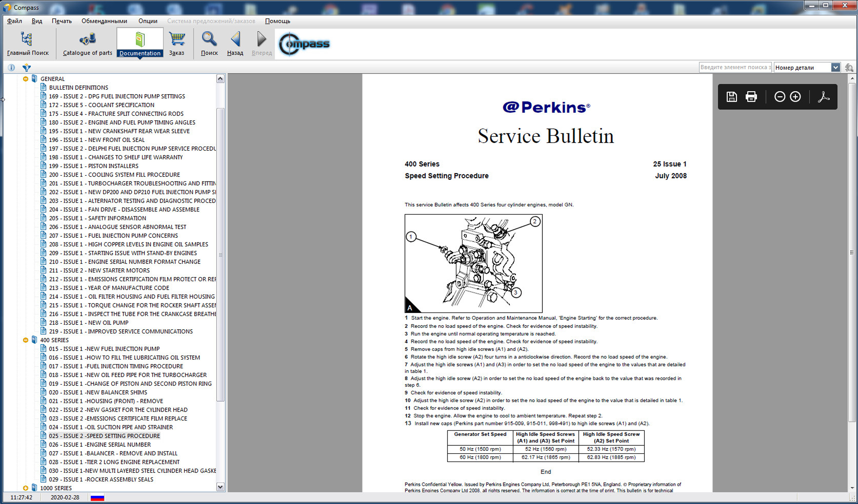Image resolution: width=858 pixels, height=504 pixels.
Task: Go back with the Назад arrow
Action: click(235, 43)
